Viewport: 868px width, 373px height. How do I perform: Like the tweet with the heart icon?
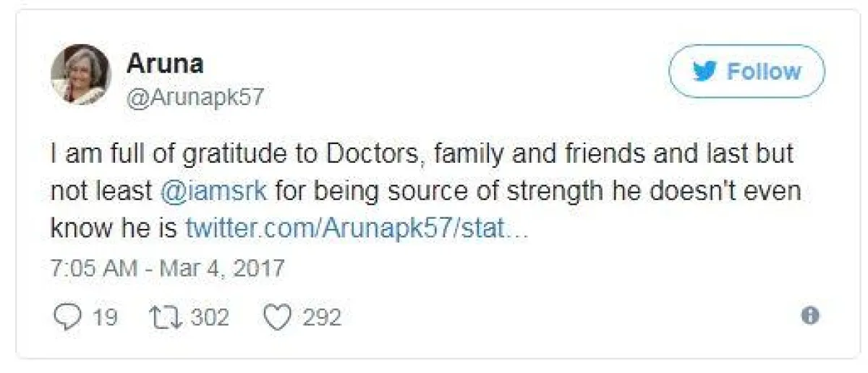point(278,317)
